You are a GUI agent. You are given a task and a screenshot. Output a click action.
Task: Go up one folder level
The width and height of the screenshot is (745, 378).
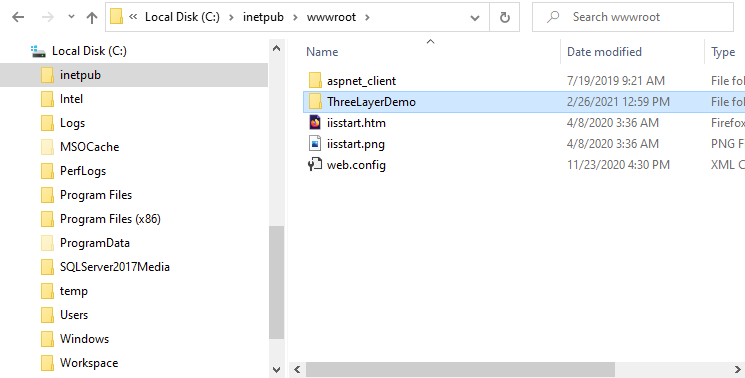[x=92, y=18]
